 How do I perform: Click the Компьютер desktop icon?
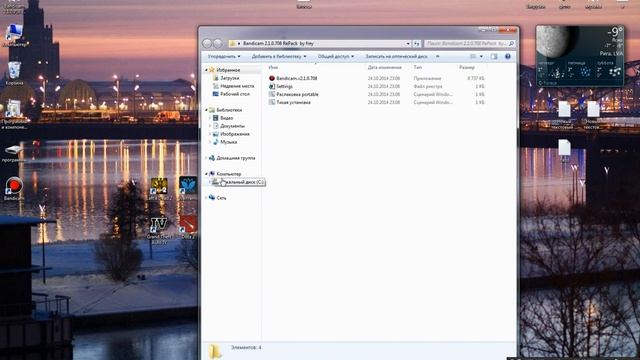[14, 36]
